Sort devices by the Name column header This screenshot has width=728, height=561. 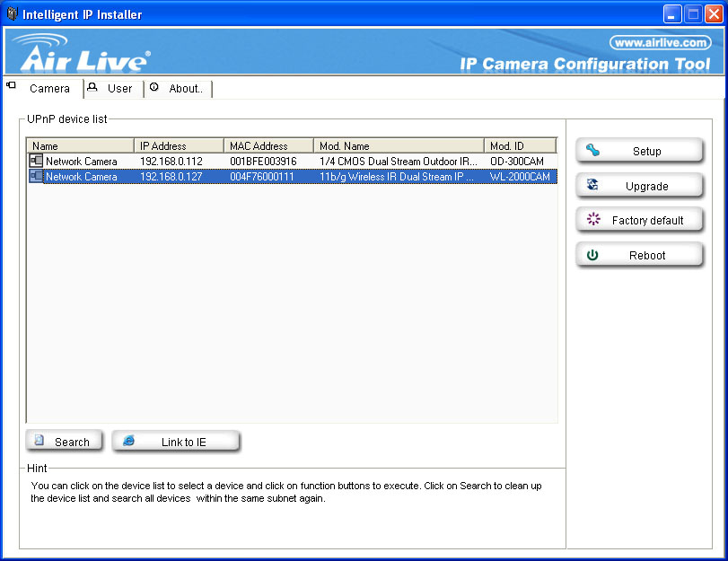click(x=80, y=145)
